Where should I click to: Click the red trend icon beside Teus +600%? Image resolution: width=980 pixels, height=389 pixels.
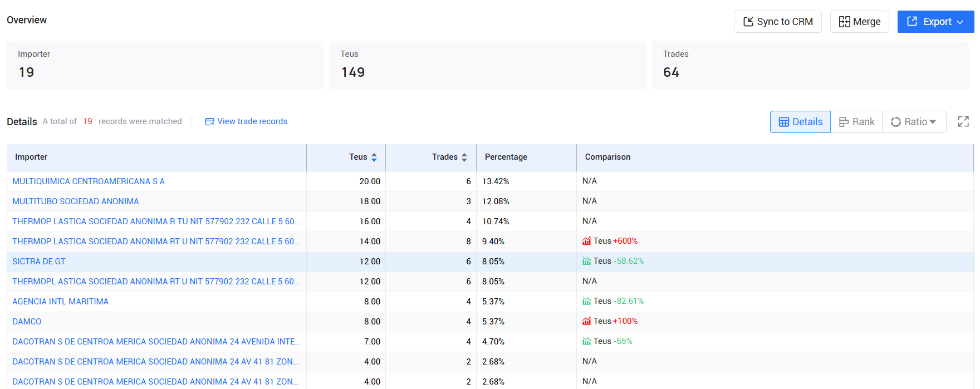pyautogui.click(x=586, y=241)
